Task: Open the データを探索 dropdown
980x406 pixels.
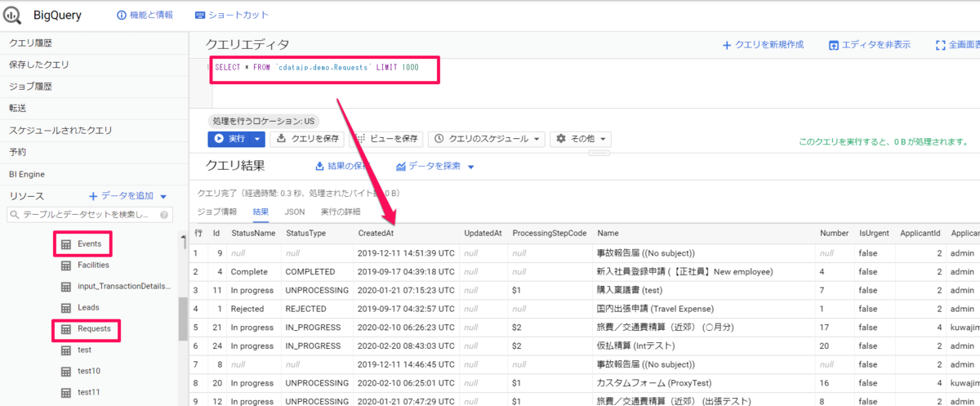Action: 435,166
